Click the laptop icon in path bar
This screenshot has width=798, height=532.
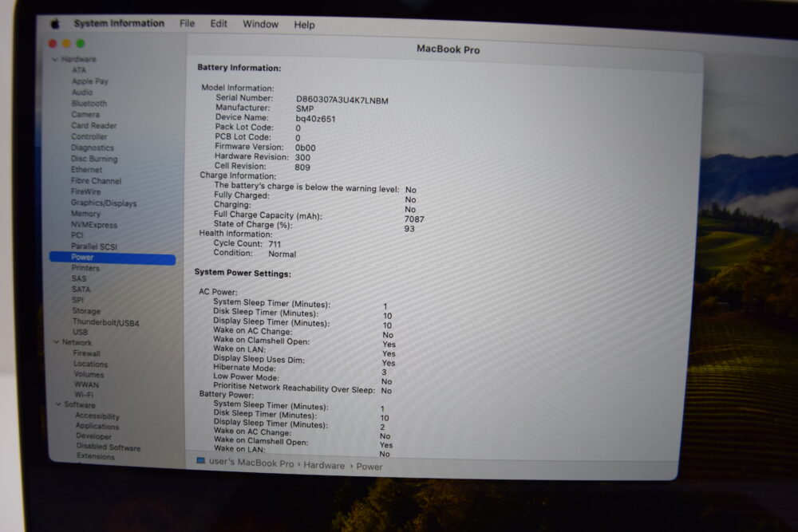pos(200,461)
